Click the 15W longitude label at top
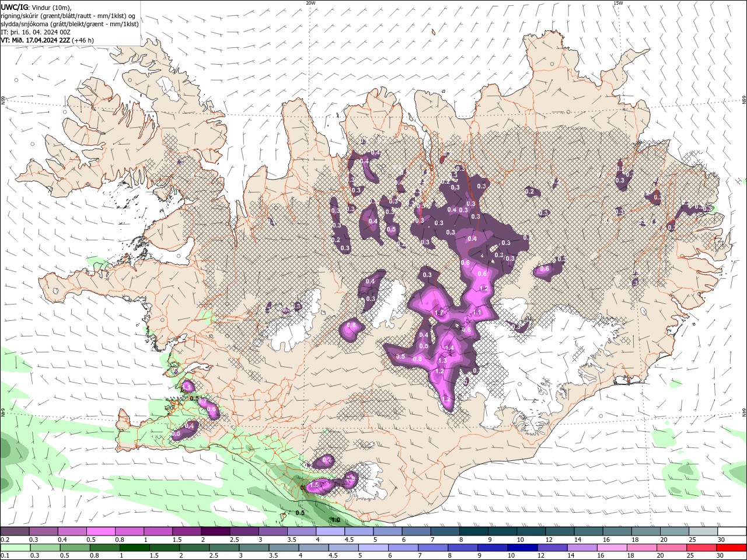 click(x=617, y=3)
